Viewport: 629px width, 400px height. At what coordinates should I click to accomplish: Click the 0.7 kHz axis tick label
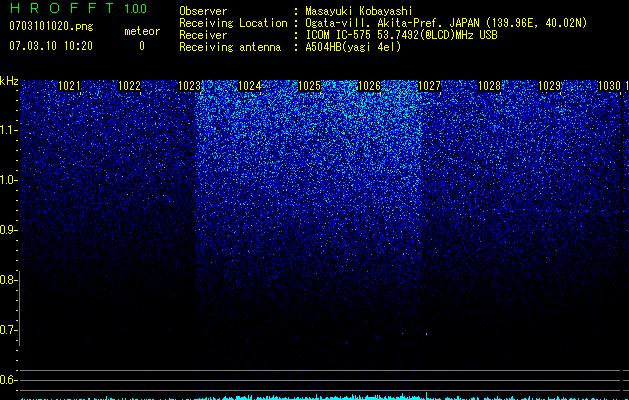pyautogui.click(x=8, y=330)
